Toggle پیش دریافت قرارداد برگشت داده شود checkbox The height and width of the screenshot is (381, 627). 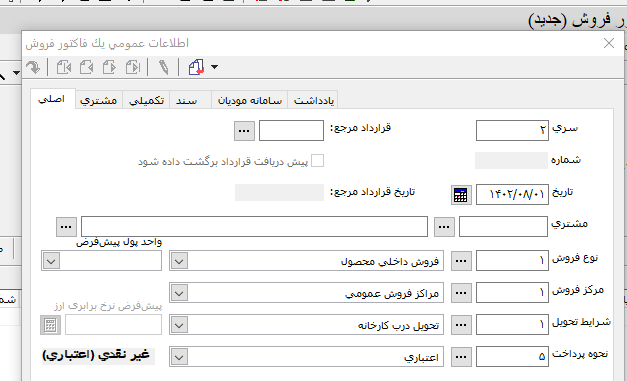point(317,161)
